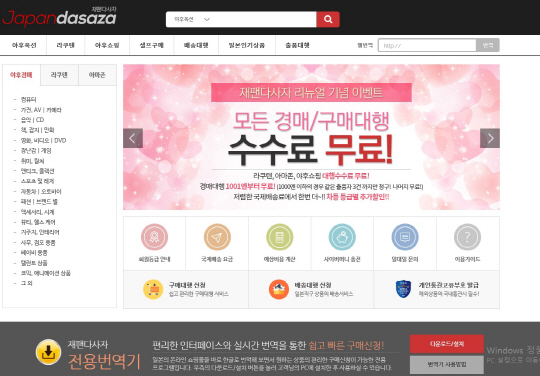Click the red 다운로드/설치 button
The image size is (540, 376).
pos(447,344)
